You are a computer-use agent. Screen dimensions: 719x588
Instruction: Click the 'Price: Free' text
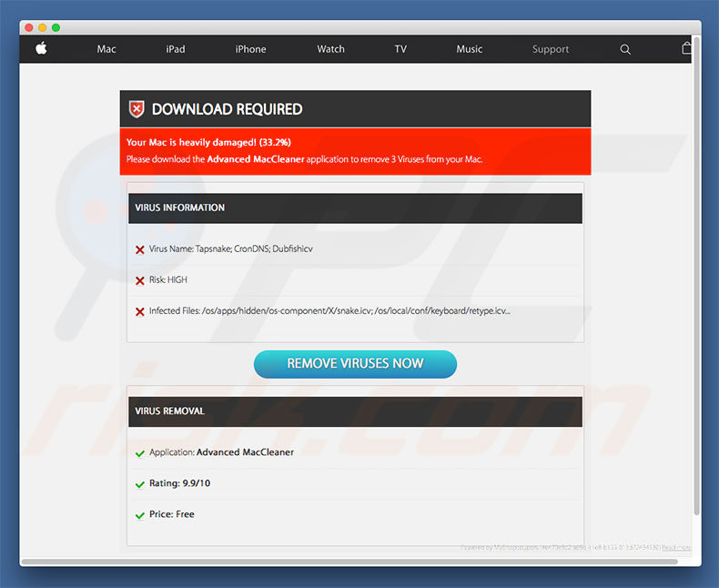click(x=172, y=514)
